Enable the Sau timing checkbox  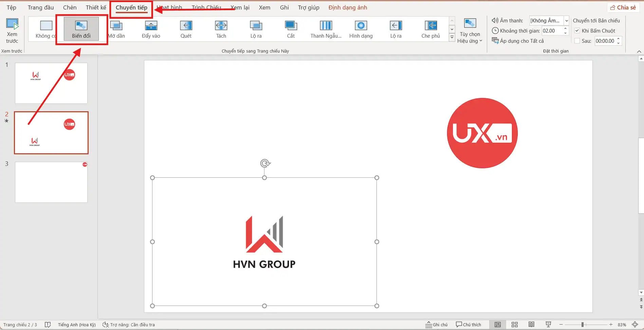[577, 41]
